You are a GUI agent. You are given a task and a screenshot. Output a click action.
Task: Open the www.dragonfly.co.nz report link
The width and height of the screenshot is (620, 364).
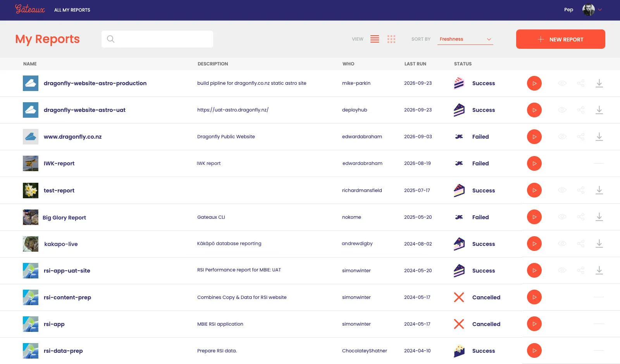[x=72, y=137]
